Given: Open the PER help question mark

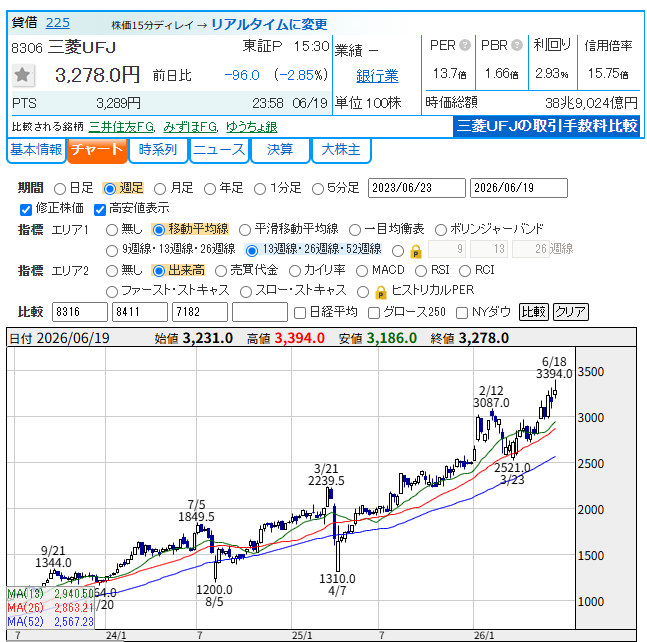Looking at the screenshot, I should pos(465,45).
